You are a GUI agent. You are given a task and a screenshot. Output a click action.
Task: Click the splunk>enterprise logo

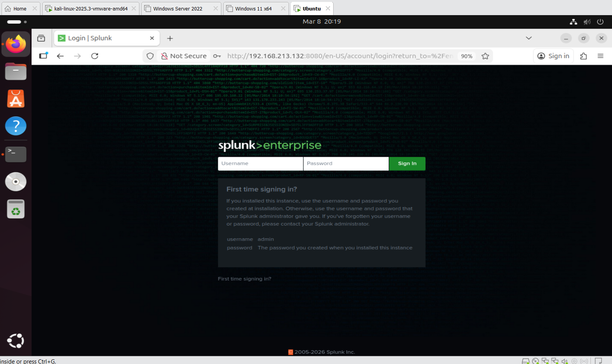(270, 146)
